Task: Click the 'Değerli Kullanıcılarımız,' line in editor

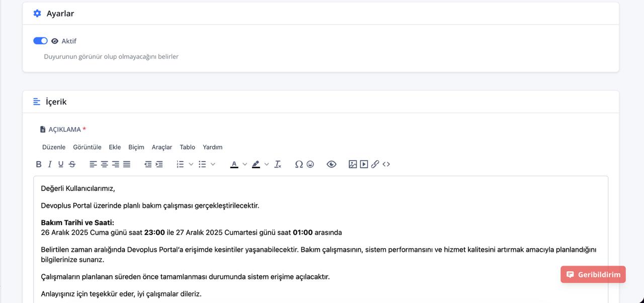Action: [x=78, y=189]
